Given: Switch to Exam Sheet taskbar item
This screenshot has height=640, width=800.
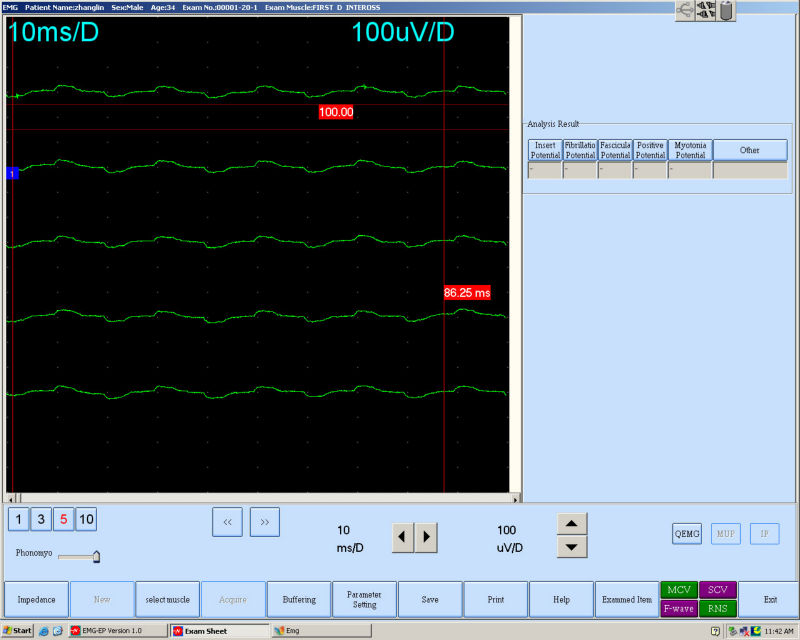Looking at the screenshot, I should (219, 631).
